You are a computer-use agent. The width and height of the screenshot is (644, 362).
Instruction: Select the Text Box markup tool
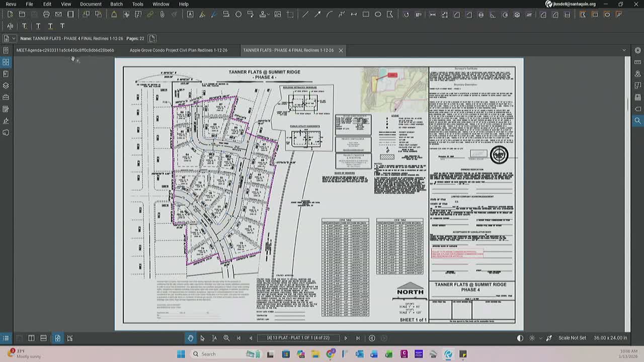coord(190,14)
